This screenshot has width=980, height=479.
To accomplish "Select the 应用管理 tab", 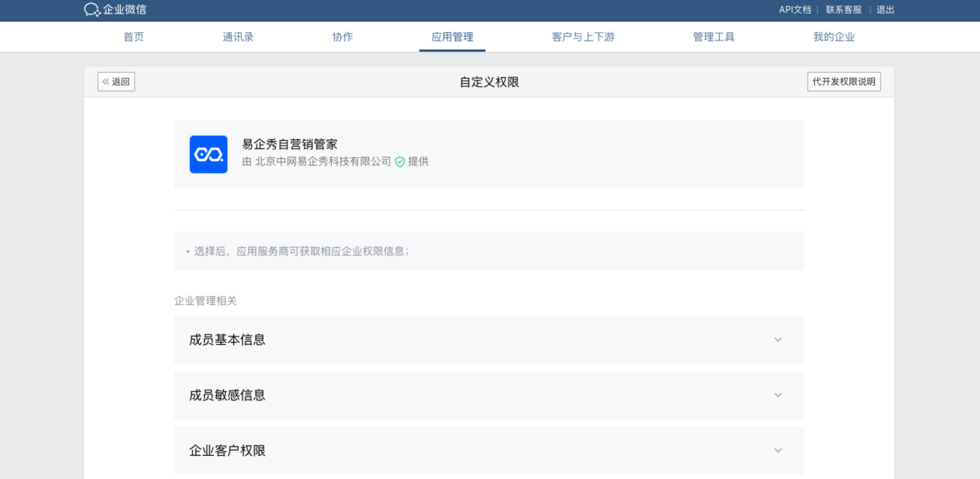I will 452,37.
